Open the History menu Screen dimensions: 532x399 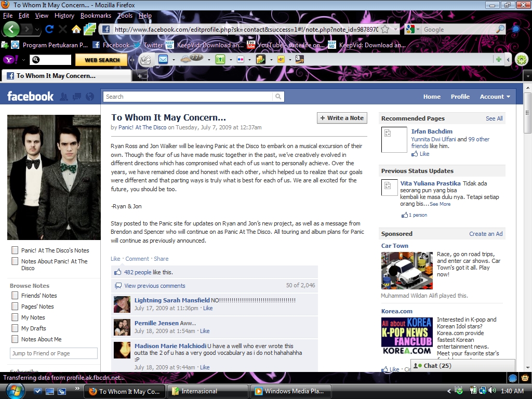click(64, 16)
